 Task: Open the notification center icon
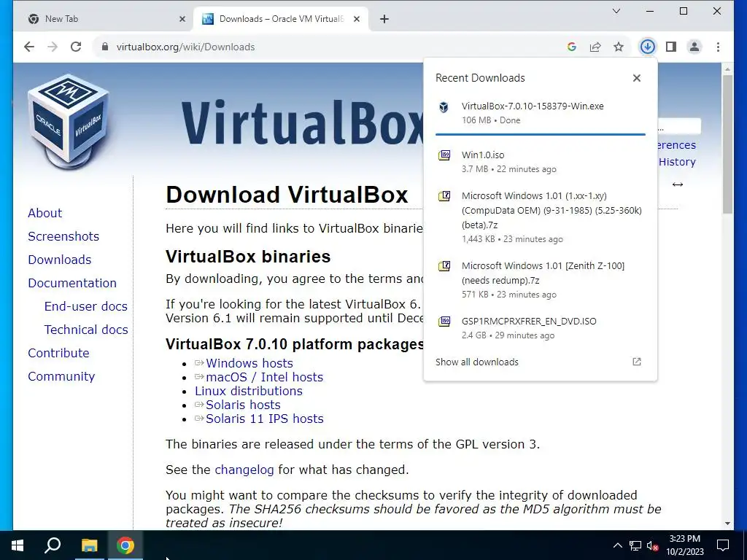pyautogui.click(x=723, y=545)
